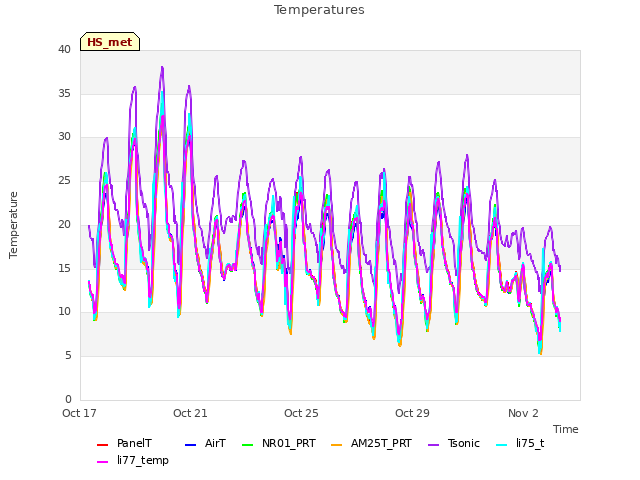Click the 20 y-axis tick label
The image size is (640, 480).
64,224
